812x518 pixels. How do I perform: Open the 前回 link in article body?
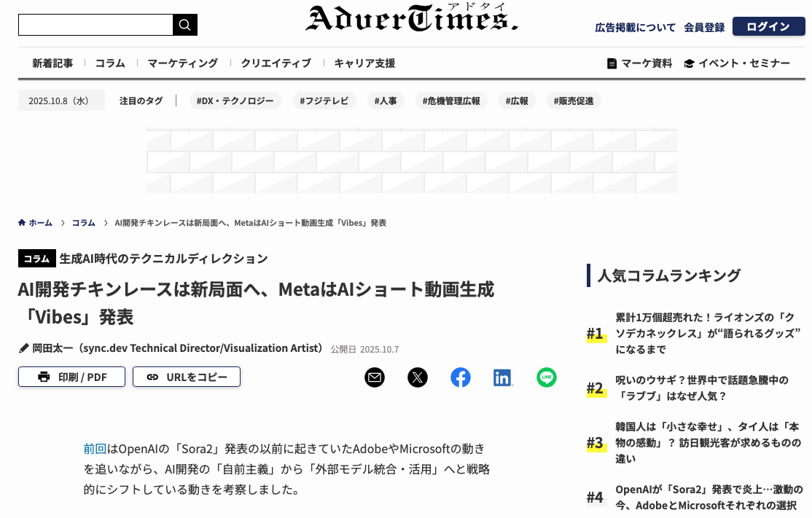95,448
